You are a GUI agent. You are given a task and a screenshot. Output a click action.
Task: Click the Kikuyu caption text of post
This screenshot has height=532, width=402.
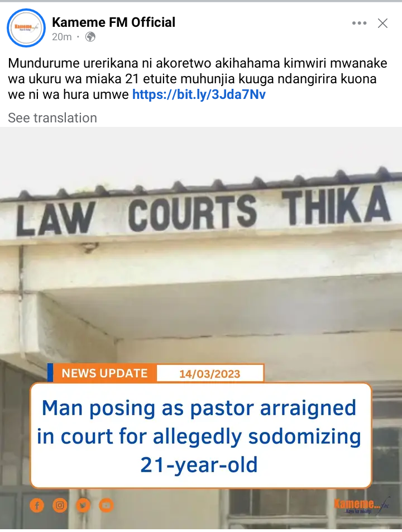point(198,79)
